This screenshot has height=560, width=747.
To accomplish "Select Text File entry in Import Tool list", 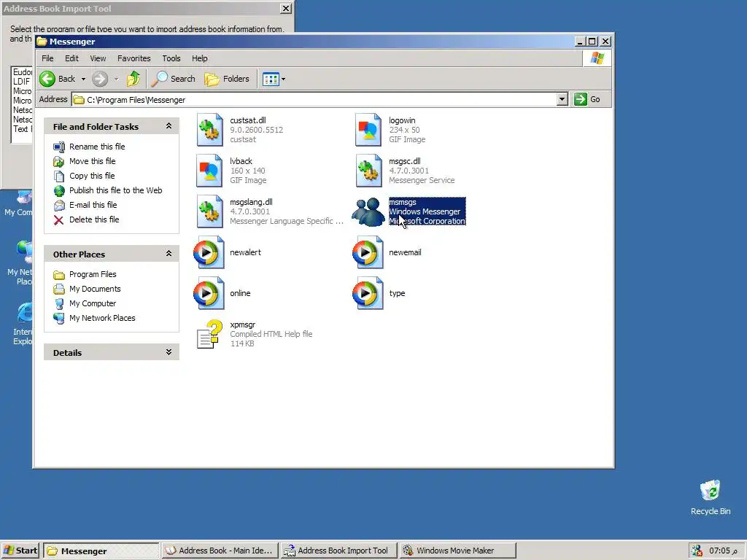I will (23, 129).
